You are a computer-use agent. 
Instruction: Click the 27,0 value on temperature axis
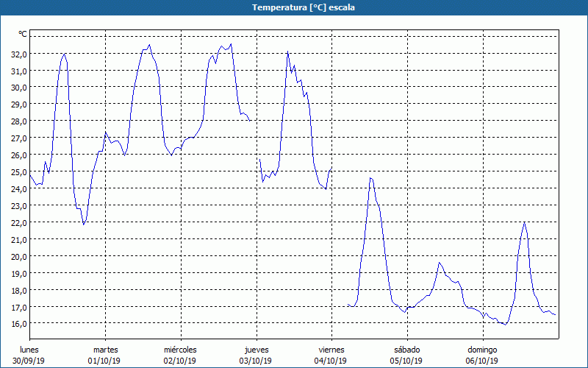pos(19,138)
